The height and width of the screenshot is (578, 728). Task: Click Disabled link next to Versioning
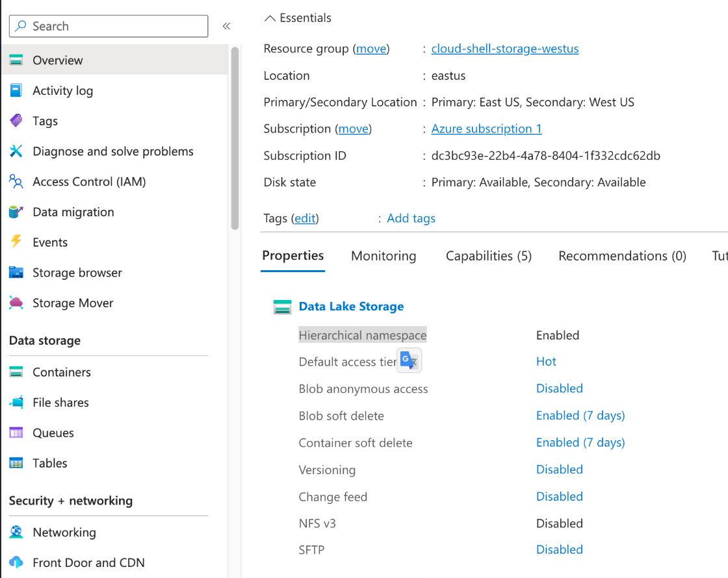click(559, 470)
